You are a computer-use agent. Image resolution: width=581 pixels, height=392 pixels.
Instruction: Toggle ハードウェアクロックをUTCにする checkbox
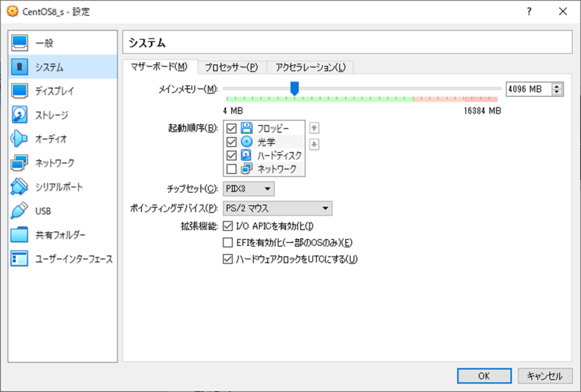pos(228,259)
